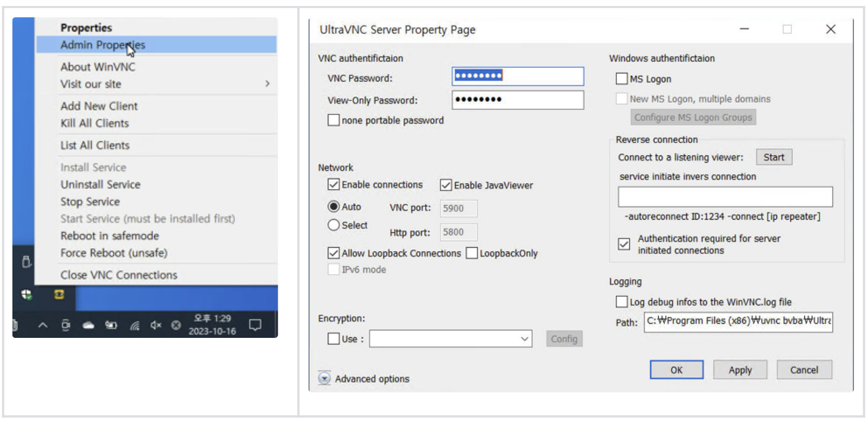Check the LoopbackOnly checkbox

(472, 253)
